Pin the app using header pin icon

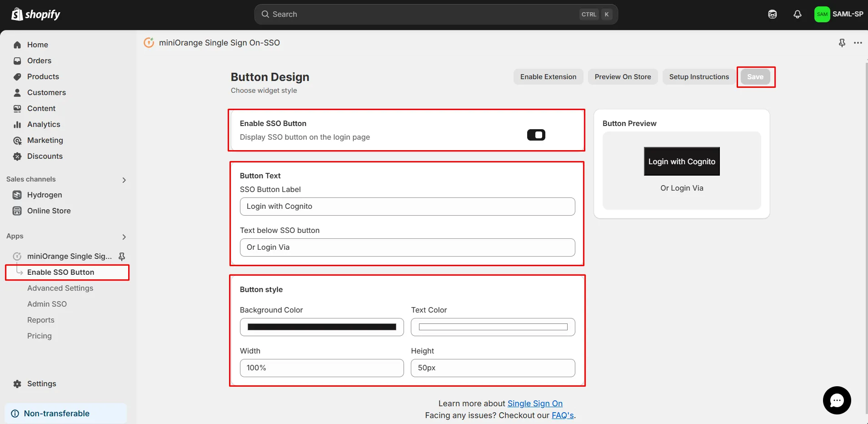(842, 43)
